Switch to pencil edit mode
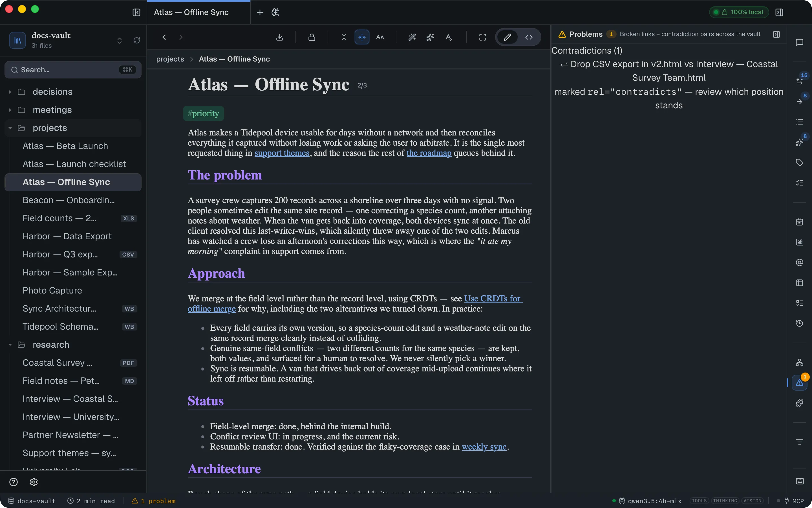This screenshot has height=508, width=812. [x=507, y=37]
